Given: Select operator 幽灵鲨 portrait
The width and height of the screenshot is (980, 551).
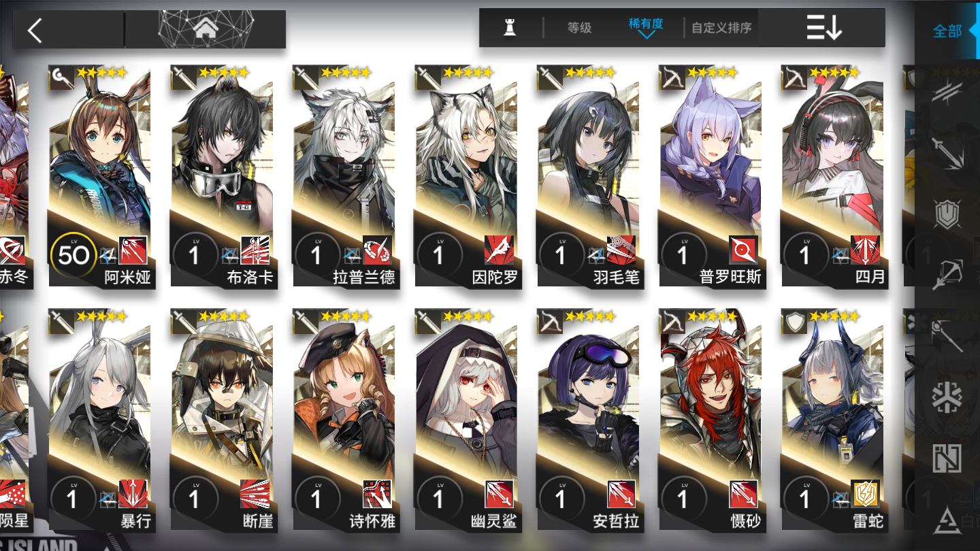Looking at the screenshot, I should pos(466,401).
